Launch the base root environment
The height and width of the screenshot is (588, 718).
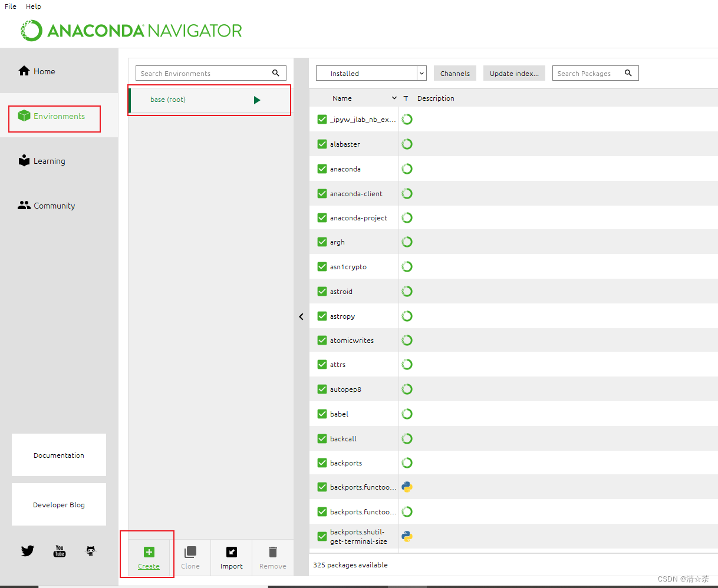257,100
